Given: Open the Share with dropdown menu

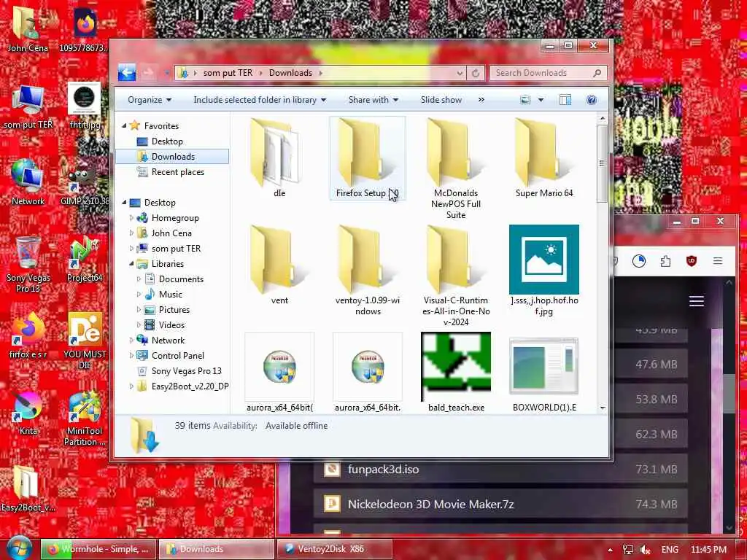Looking at the screenshot, I should pyautogui.click(x=373, y=100).
